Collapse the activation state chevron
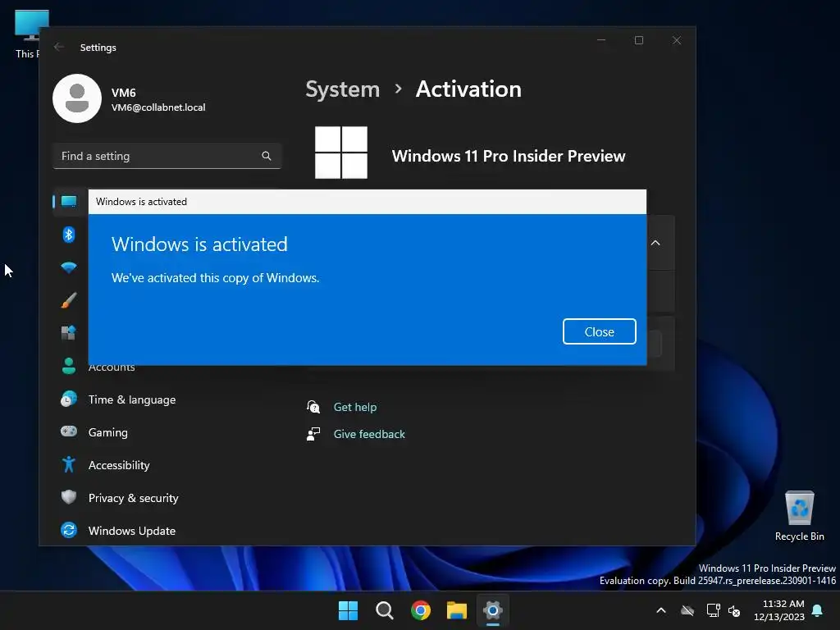 [x=655, y=243]
